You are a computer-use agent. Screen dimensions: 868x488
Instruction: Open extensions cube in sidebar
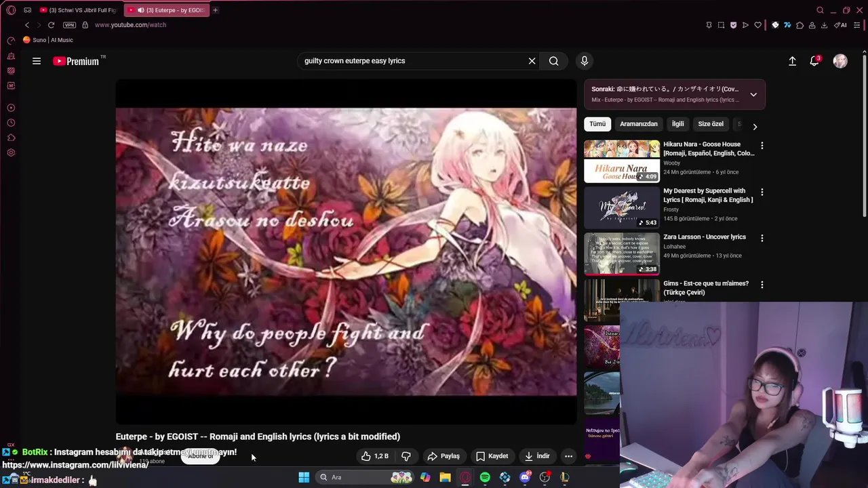[x=11, y=138]
